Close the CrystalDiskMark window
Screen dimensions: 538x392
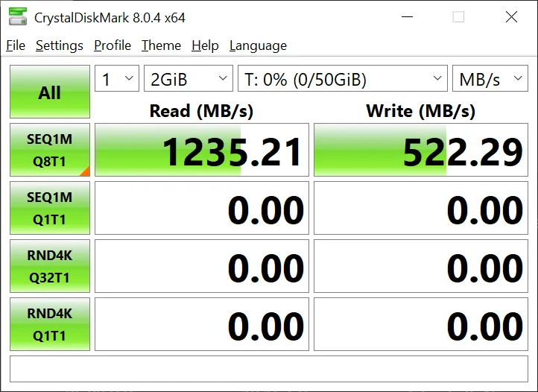point(511,16)
